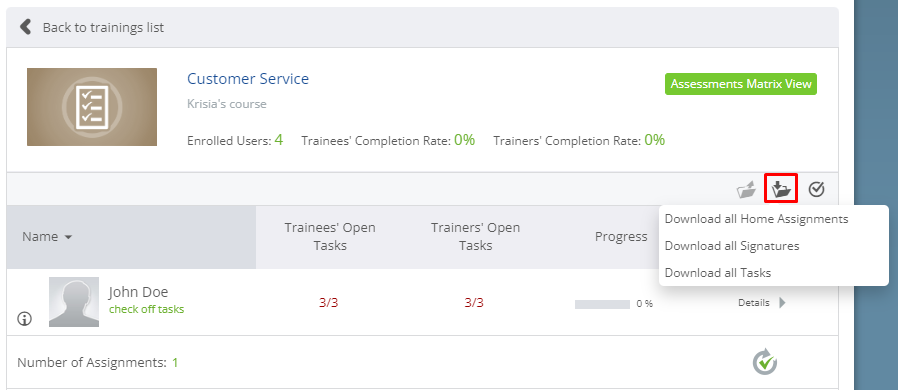This screenshot has height=390, width=898.
Task: Click the check off tasks link
Action: (147, 309)
